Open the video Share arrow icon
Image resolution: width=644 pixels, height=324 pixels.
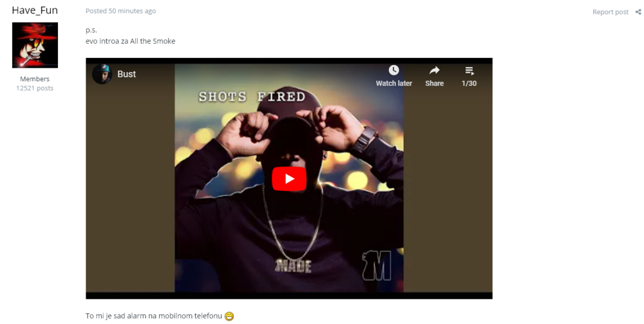pyautogui.click(x=434, y=70)
